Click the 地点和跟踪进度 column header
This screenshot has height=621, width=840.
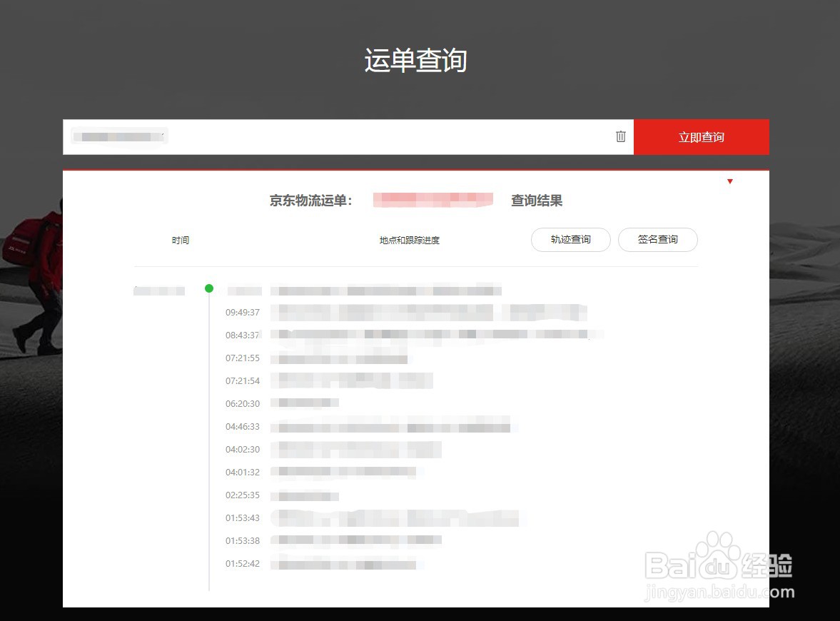click(409, 240)
